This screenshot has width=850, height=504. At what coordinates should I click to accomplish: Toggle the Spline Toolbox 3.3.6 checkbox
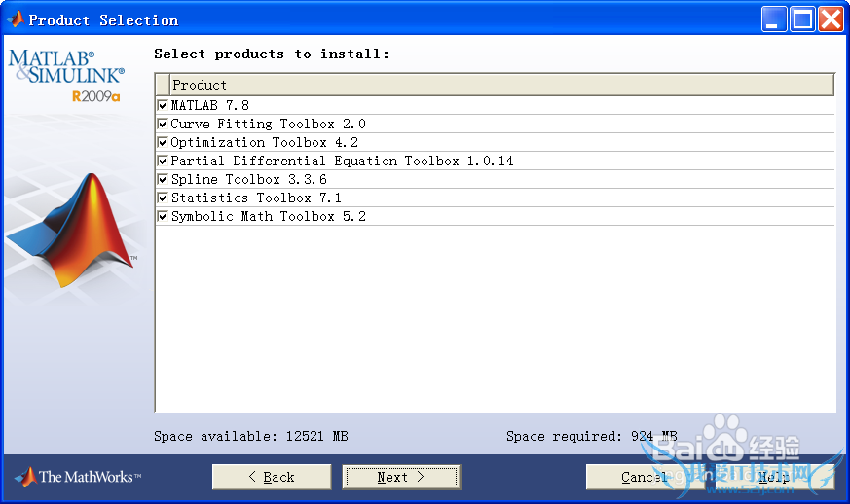pos(163,179)
